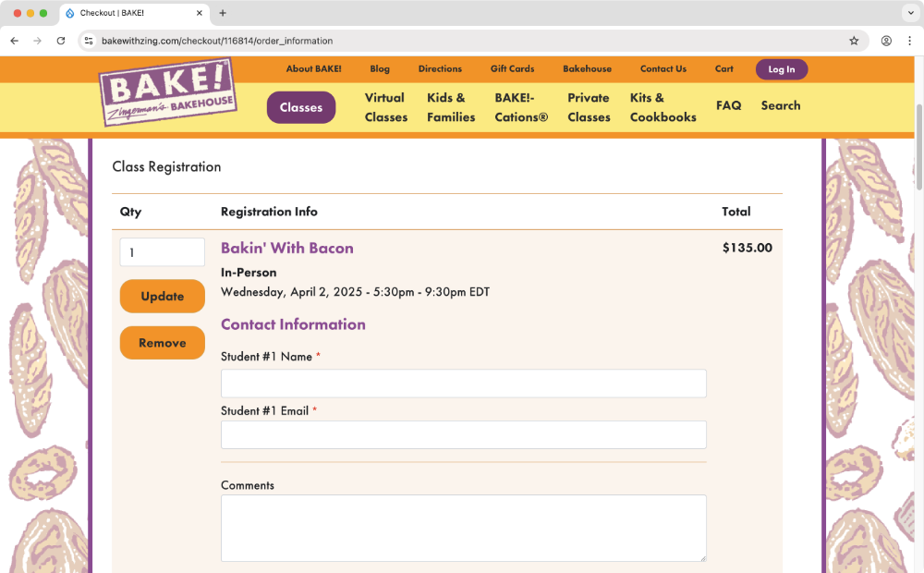This screenshot has width=924, height=573.
Task: Open a new browser tab with the plus
Action: click(x=223, y=13)
